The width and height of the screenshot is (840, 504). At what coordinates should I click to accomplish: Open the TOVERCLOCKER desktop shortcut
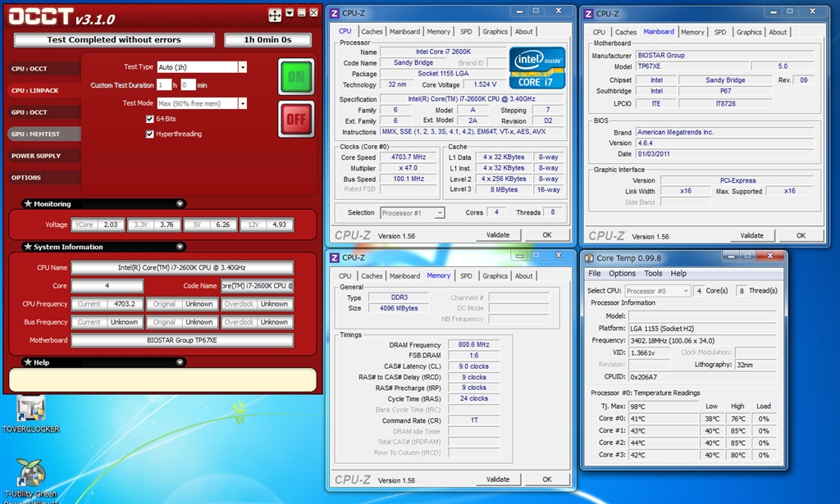tap(30, 410)
